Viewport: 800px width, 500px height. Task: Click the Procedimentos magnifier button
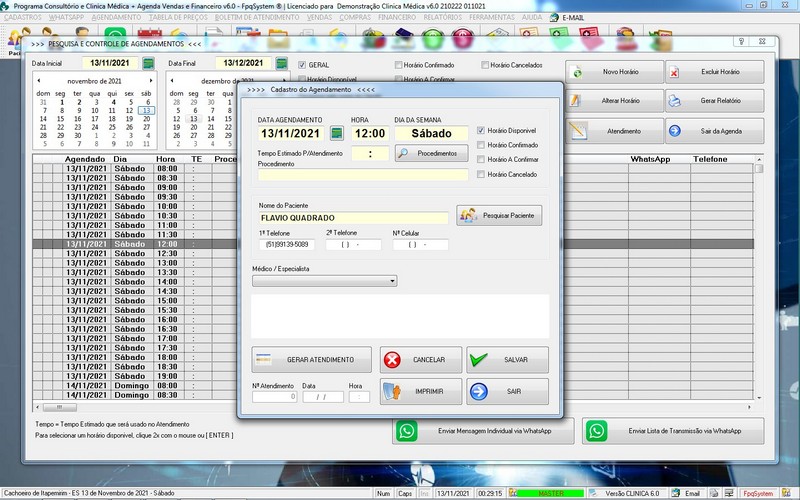pos(430,153)
